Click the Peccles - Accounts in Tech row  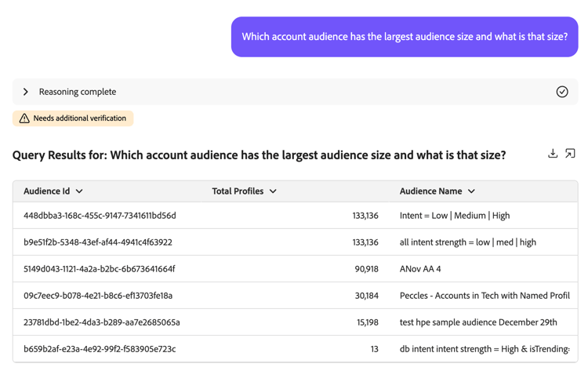pos(485,296)
